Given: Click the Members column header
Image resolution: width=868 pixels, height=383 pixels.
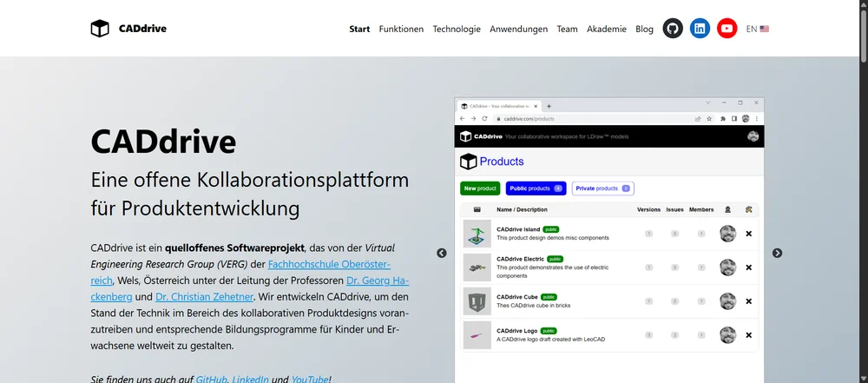Looking at the screenshot, I should (x=701, y=209).
